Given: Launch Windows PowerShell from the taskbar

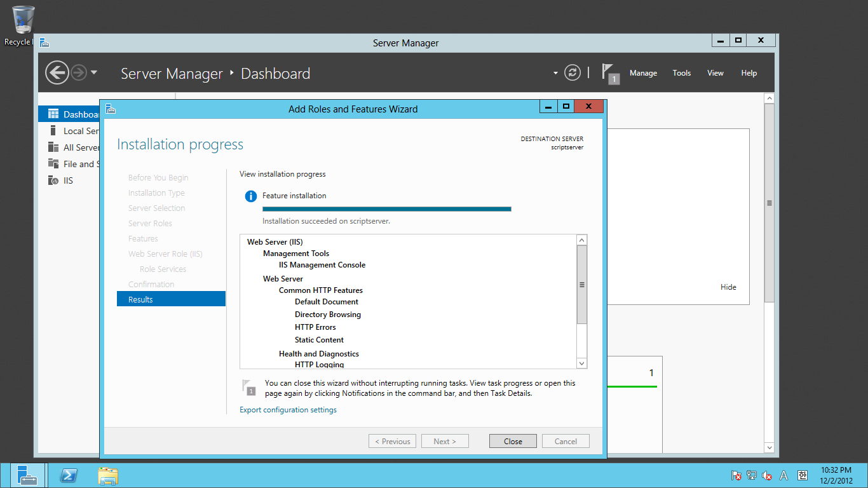Looking at the screenshot, I should [x=69, y=475].
